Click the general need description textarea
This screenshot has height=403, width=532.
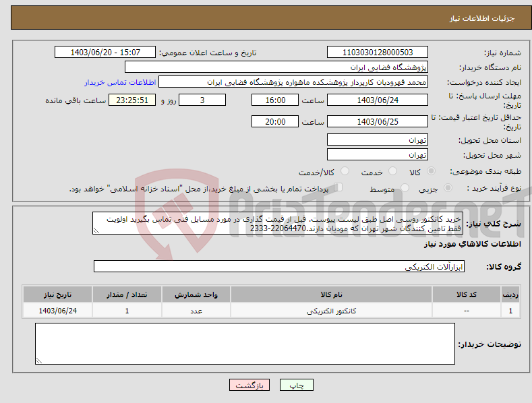coord(278,224)
